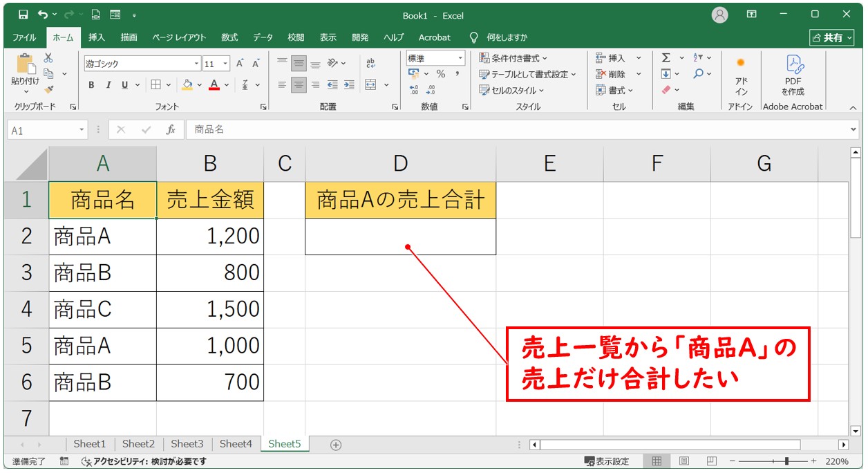Click the Format Painter brush icon
Screen dimensions: 868x473
pyautogui.click(x=48, y=89)
